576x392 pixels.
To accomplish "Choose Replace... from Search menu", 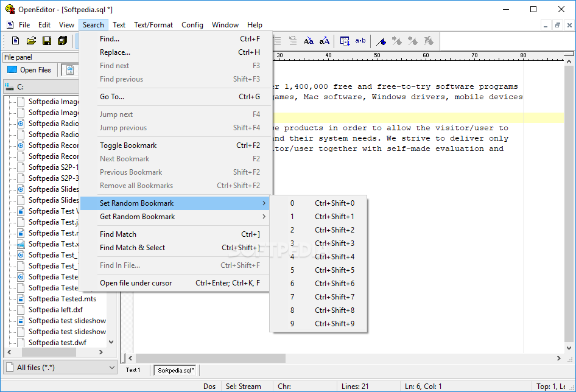I will 175,52.
